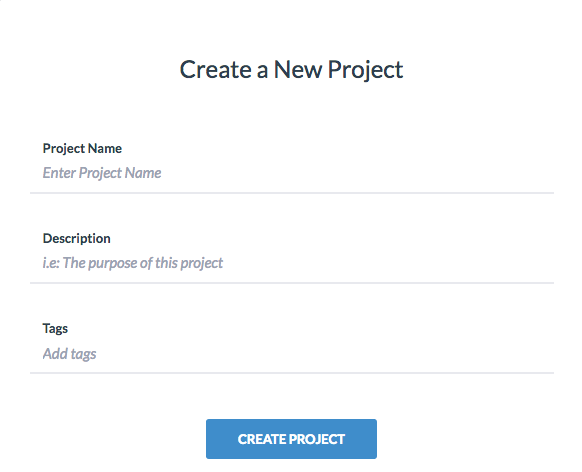582x472 pixels.
Task: Click the underline beneath the Tags field
Action: tap(292, 373)
